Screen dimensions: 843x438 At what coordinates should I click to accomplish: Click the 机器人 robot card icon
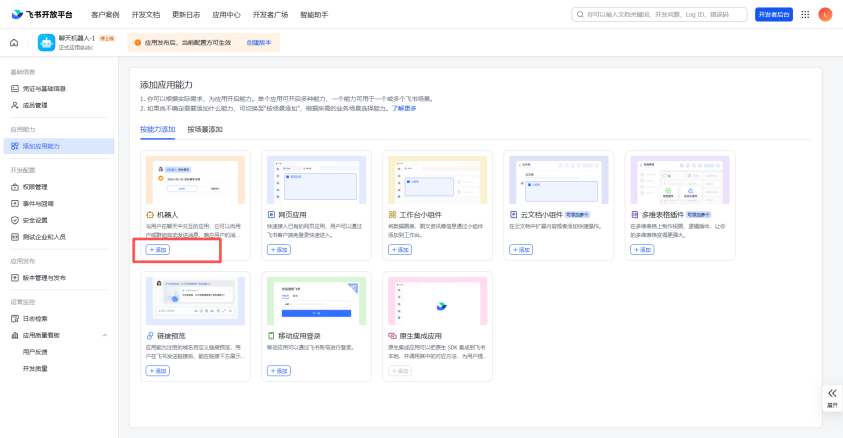click(150, 214)
